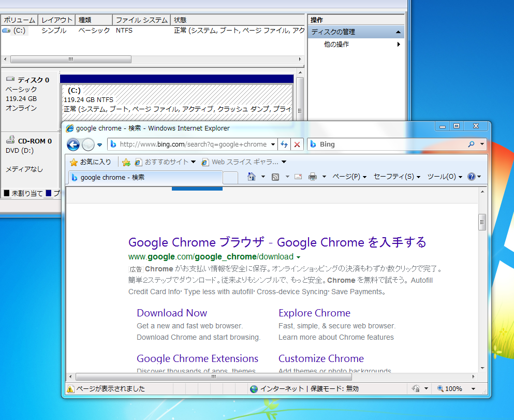Click the Print icon
The image size is (514, 420).
coord(313,176)
